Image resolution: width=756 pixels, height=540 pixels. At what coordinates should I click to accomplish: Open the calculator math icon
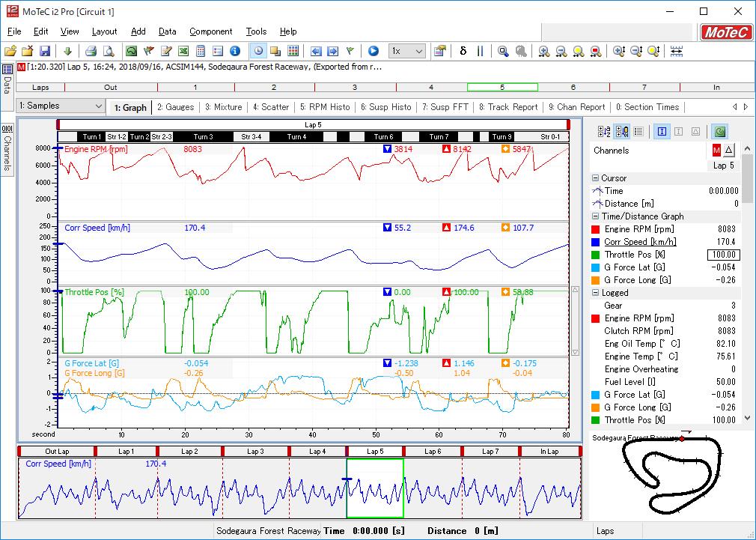(x=201, y=51)
